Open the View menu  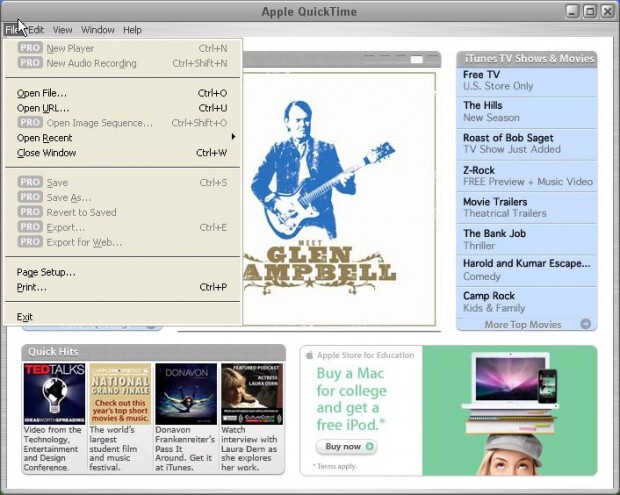62,30
